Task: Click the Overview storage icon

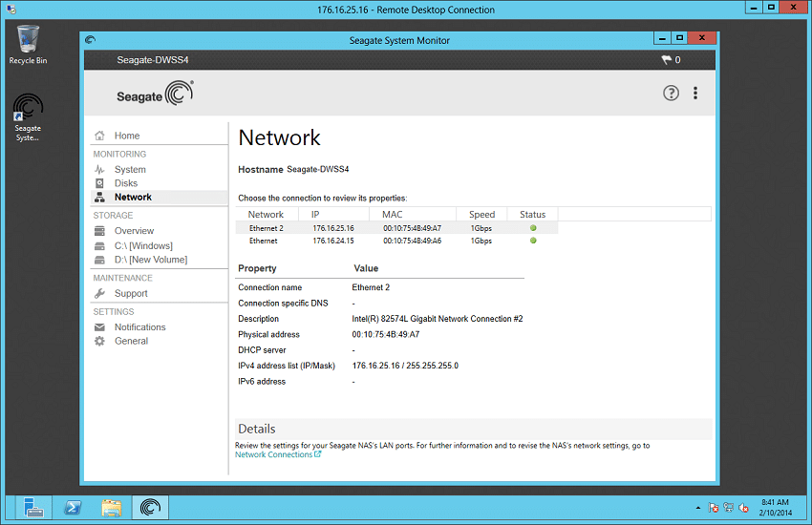Action: (100, 231)
